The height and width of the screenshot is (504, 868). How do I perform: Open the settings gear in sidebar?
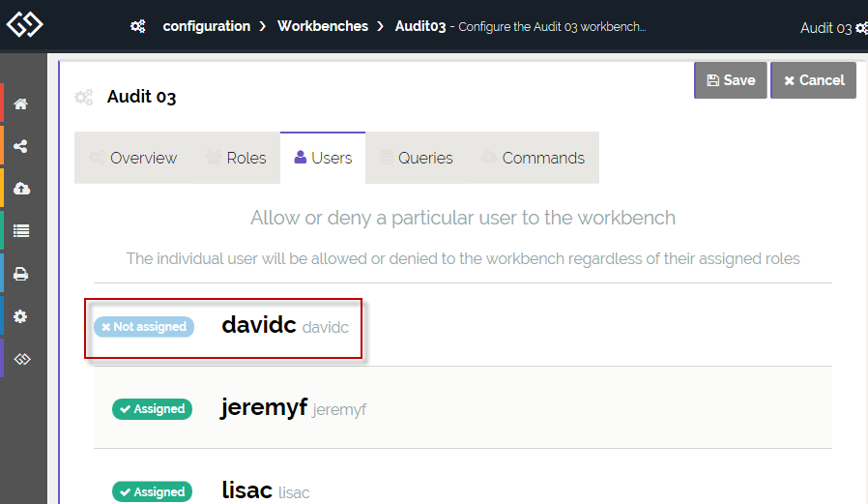pyautogui.click(x=20, y=316)
